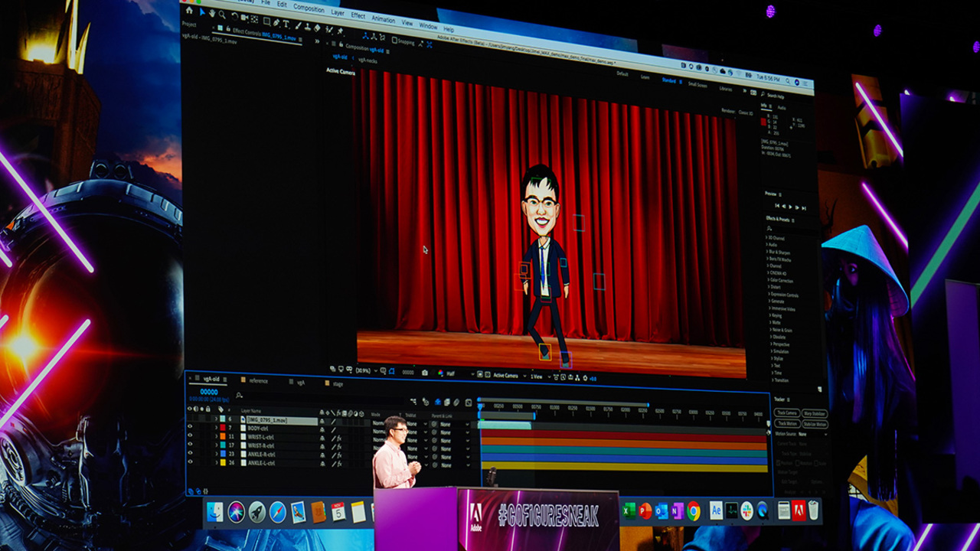Open the Effect menu
The height and width of the screenshot is (551, 980).
358,15
